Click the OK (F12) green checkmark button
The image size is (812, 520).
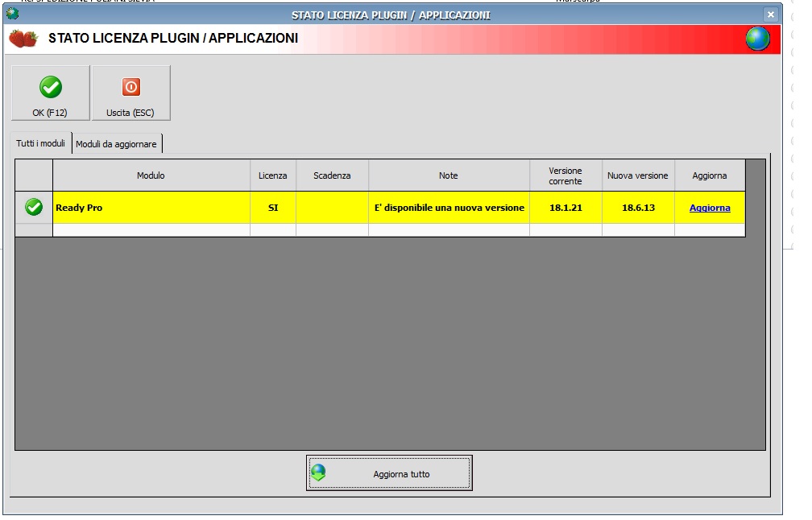51,93
